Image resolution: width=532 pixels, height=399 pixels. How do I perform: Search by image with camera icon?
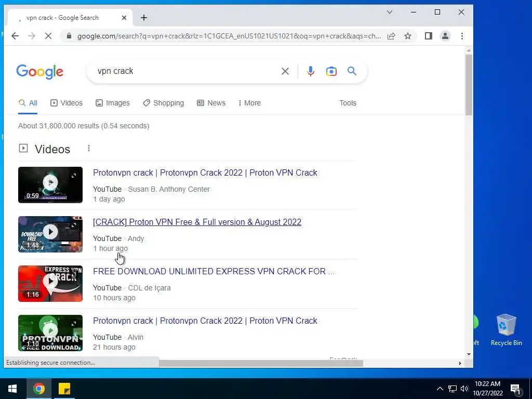331,71
